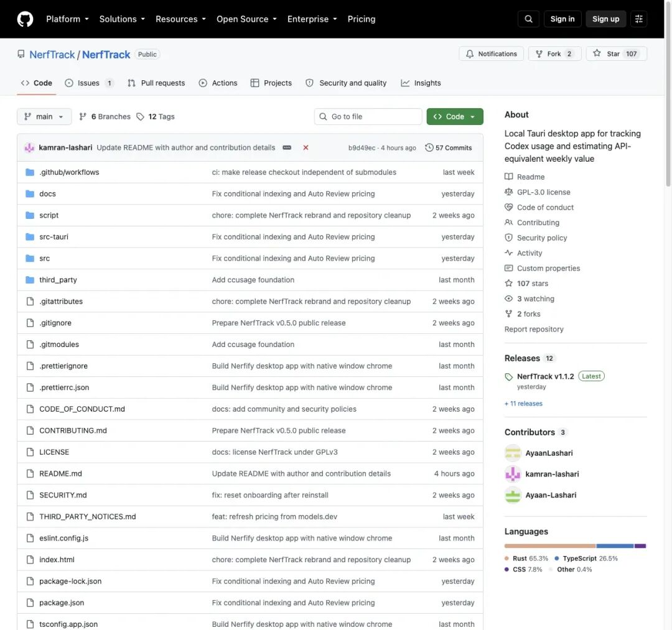Click the TypeScript language bar segment
This screenshot has height=630, width=672.
coord(615,546)
